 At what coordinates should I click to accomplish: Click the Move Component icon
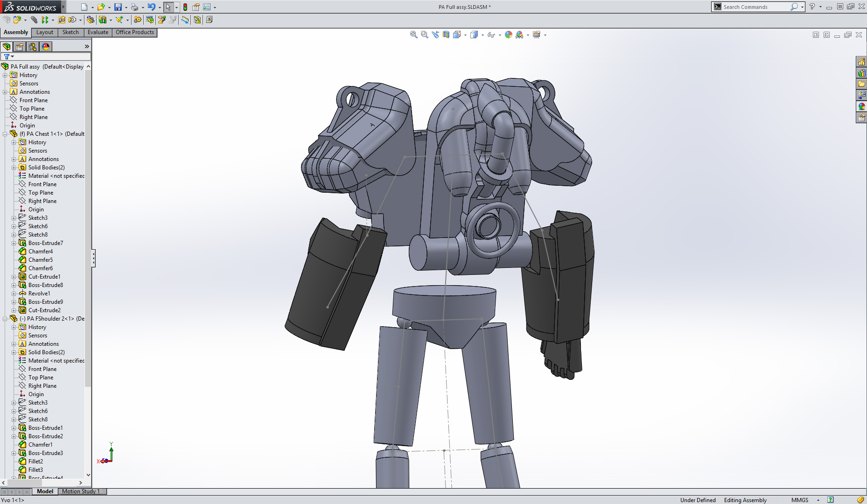pos(72,20)
